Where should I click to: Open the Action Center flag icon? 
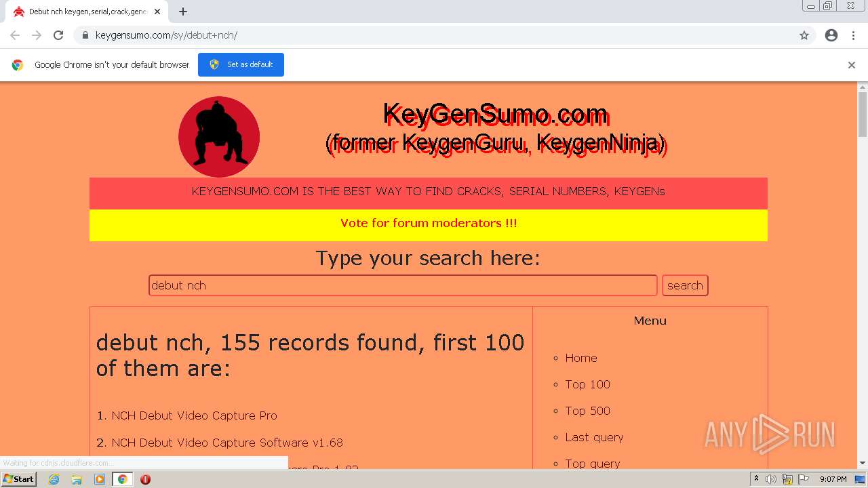click(804, 479)
